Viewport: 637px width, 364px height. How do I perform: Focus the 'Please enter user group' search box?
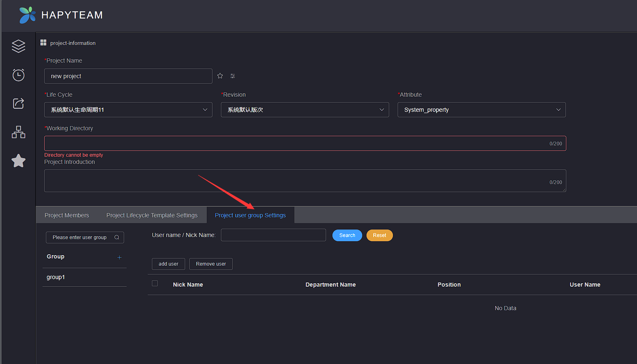(85, 237)
